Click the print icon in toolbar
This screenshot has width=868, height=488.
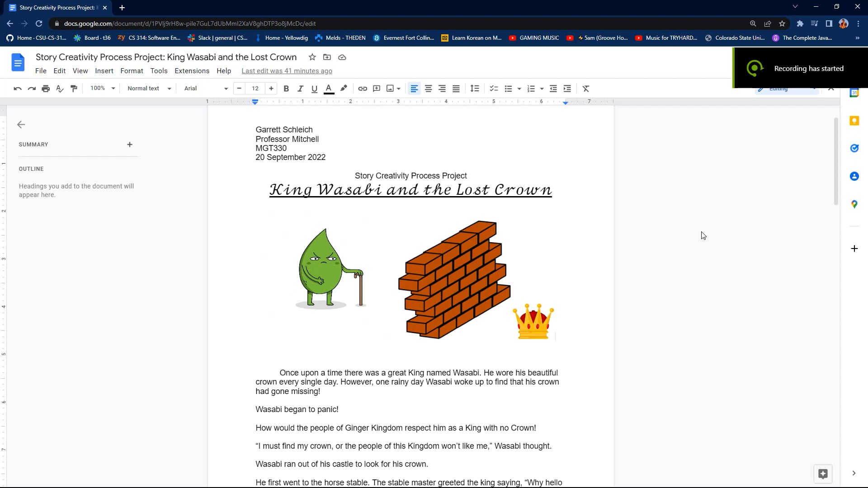click(x=46, y=89)
